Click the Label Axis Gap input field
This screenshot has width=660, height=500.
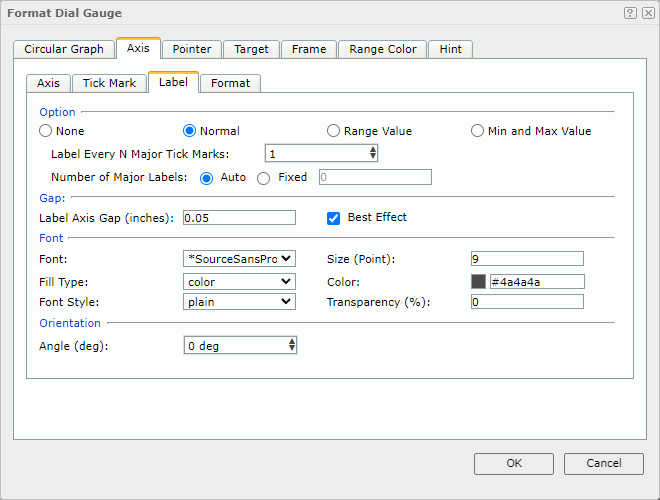click(x=240, y=217)
